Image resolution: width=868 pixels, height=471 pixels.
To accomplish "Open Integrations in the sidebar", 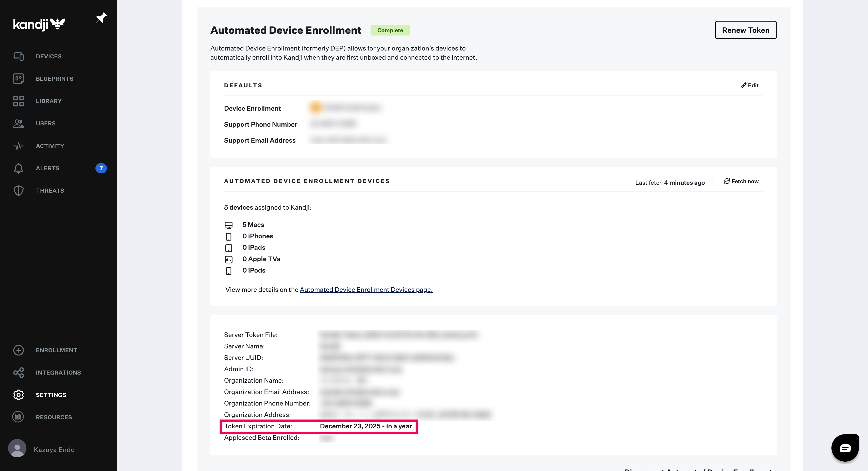I will point(58,373).
